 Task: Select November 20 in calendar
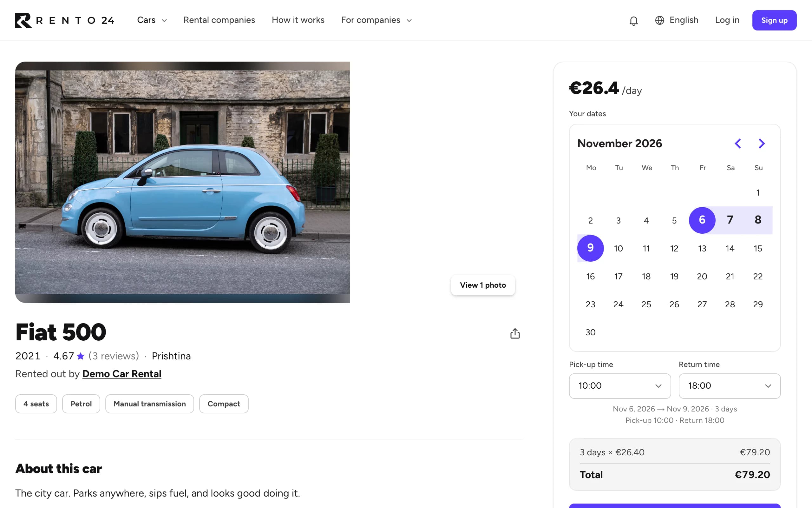[702, 276]
